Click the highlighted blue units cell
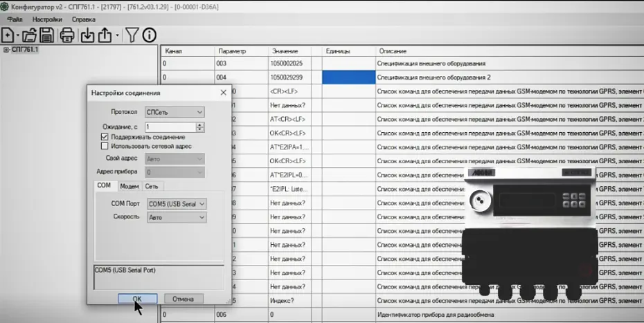Screen dimensions: 644x323 coord(349,77)
